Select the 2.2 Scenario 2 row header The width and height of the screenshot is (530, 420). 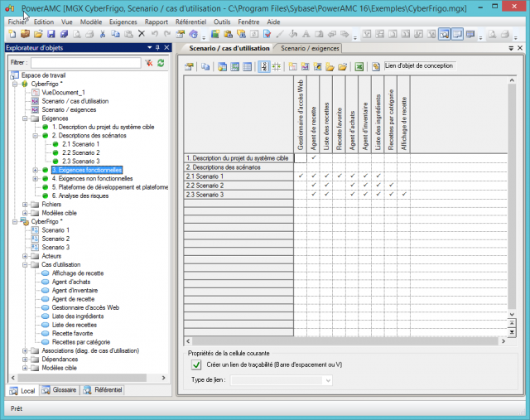238,186
